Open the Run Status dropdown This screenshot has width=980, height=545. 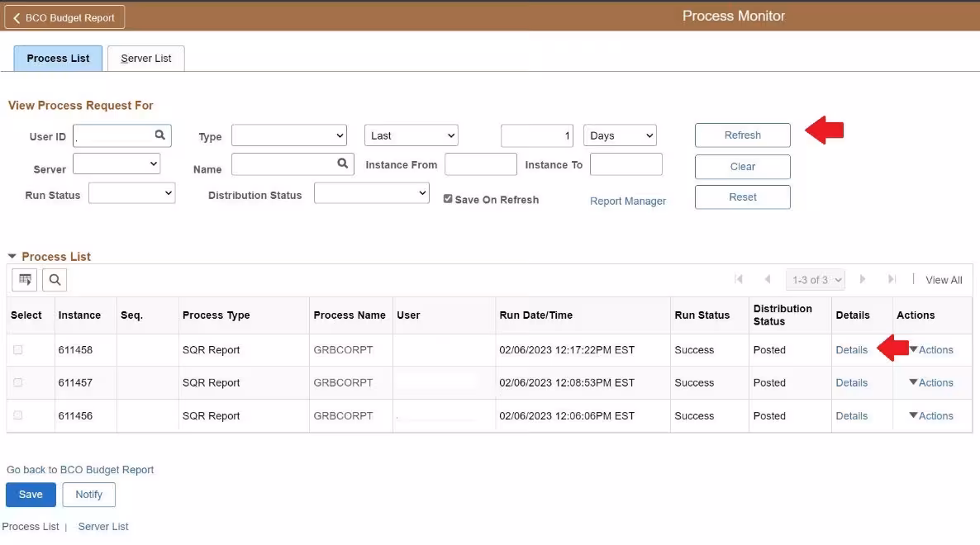click(132, 193)
